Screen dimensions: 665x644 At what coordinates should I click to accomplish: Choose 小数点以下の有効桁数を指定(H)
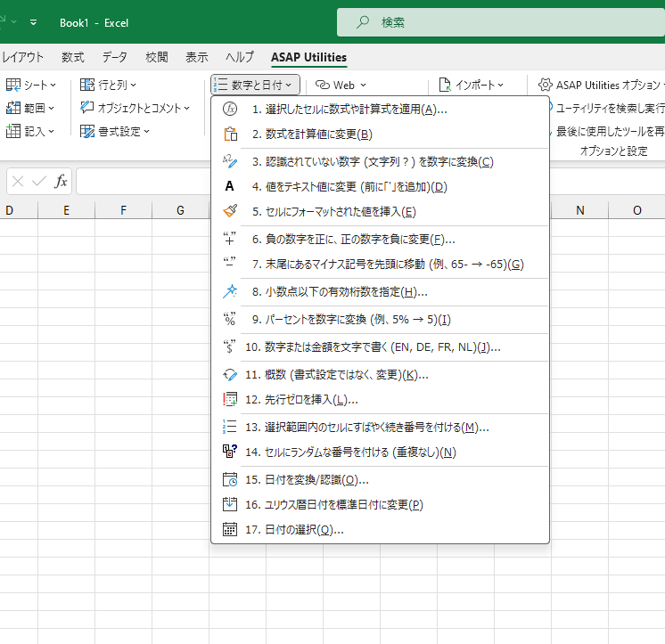(x=380, y=292)
